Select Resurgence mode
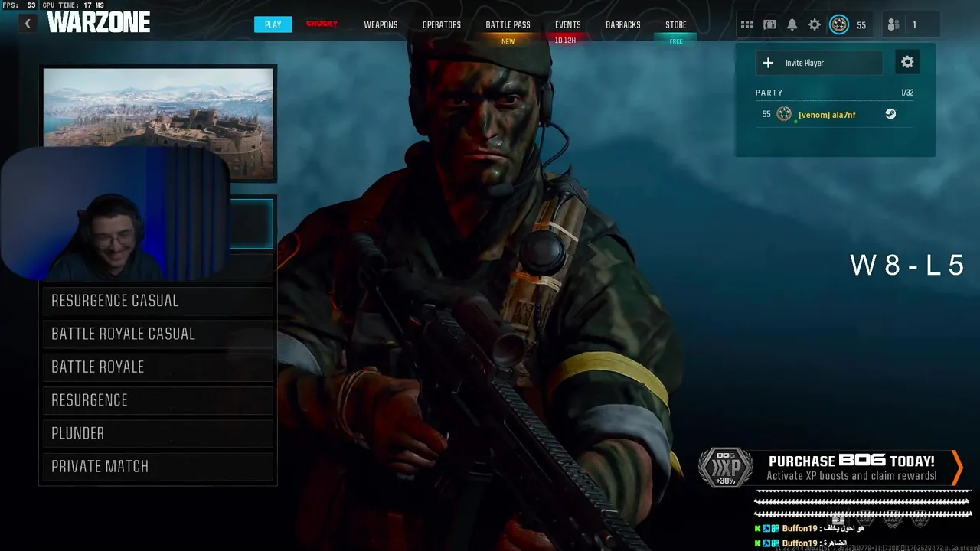This screenshot has height=551, width=980. [158, 400]
